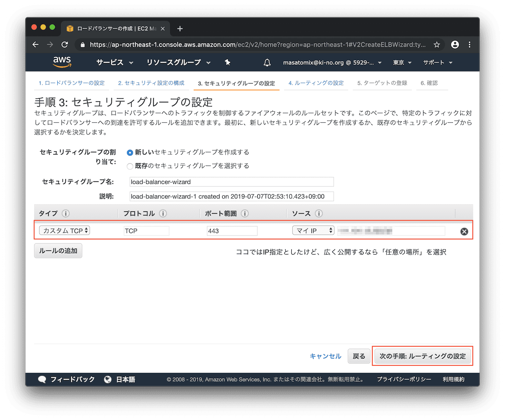The image size is (505, 420).
Task: Click the 日本語 language selector
Action: (x=125, y=380)
